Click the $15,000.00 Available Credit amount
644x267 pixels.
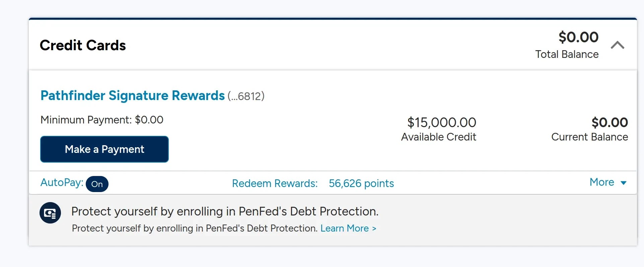[442, 122]
